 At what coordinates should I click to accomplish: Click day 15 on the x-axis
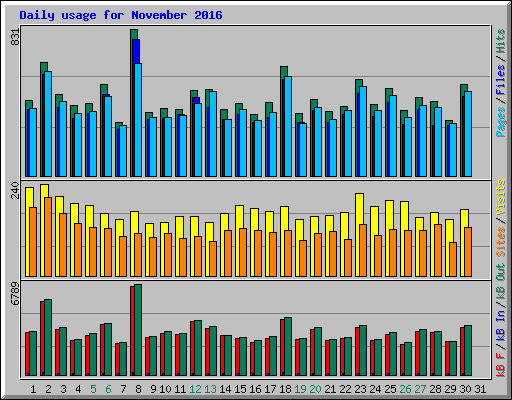[x=240, y=389]
